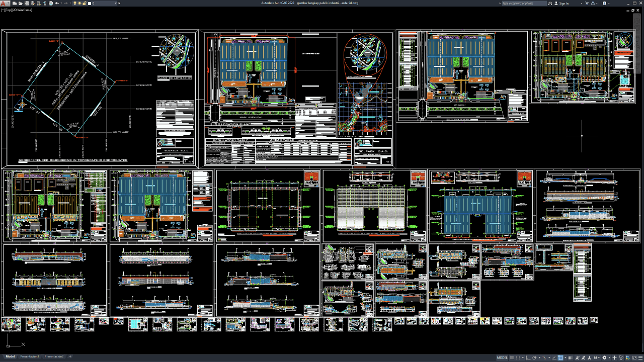Click the keyword search input field
Image resolution: width=644 pixels, height=362 pixels.
coord(524,3)
